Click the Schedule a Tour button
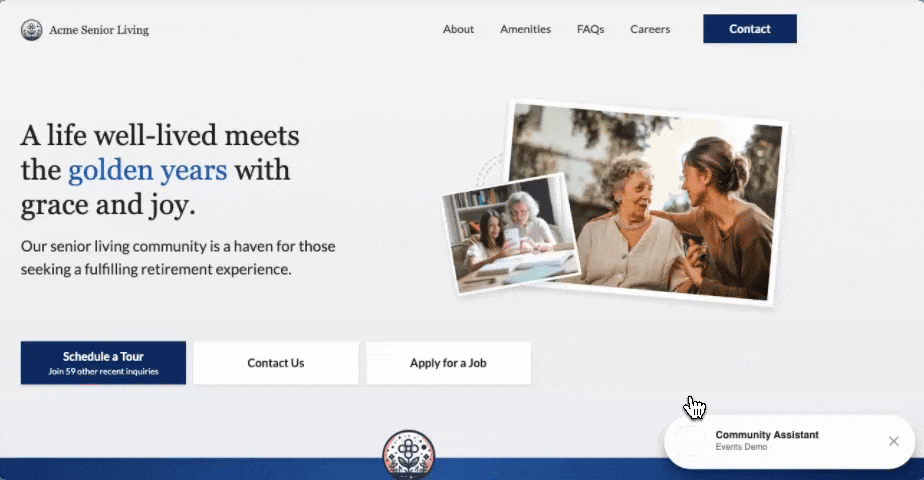The image size is (924, 480). 103,363
